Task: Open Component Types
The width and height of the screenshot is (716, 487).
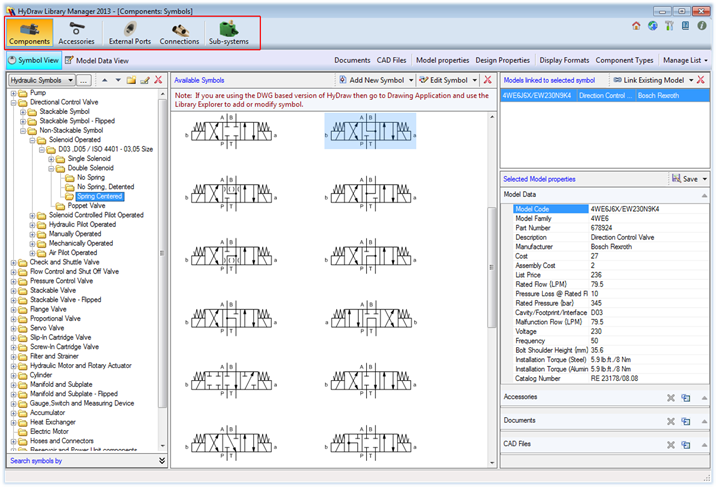Action: [x=624, y=60]
